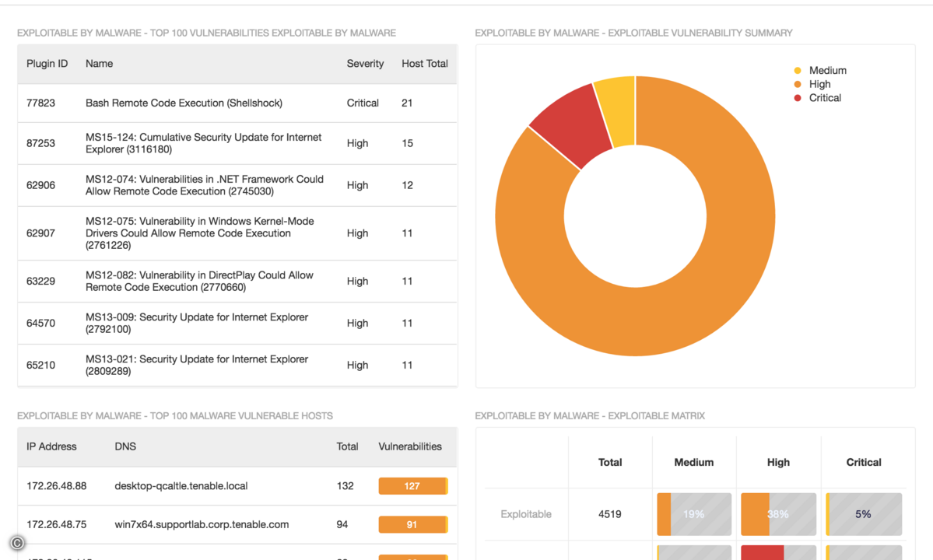Click the Exploitable Vulnerability Summary panel title
Image resolution: width=933 pixels, height=560 pixels.
[x=633, y=33]
